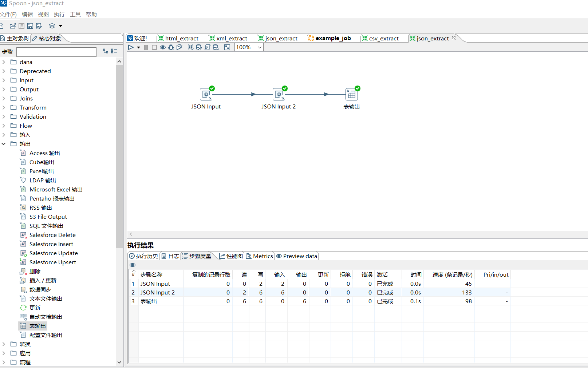Image resolution: width=588 pixels, height=368 pixels.
Task: Select the csv_extract tab
Action: coord(380,38)
